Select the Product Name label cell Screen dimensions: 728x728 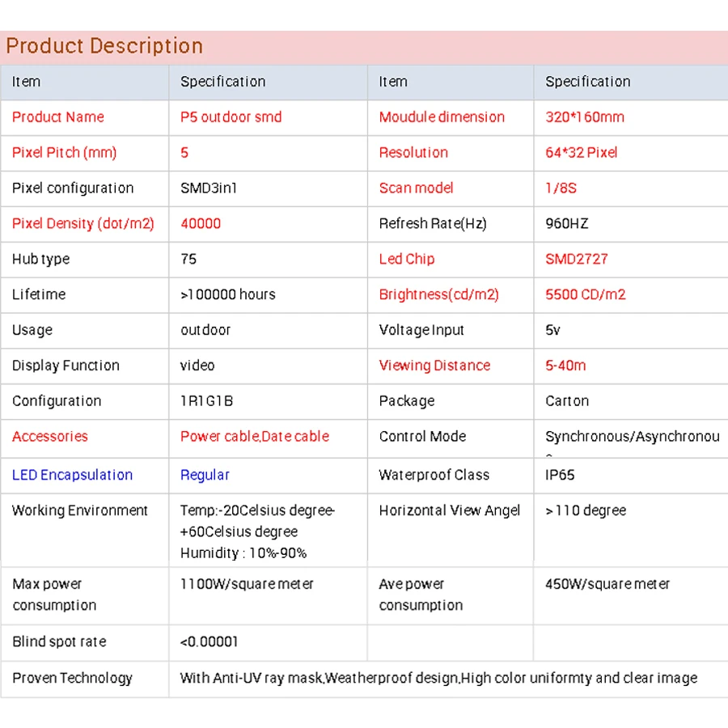point(58,117)
